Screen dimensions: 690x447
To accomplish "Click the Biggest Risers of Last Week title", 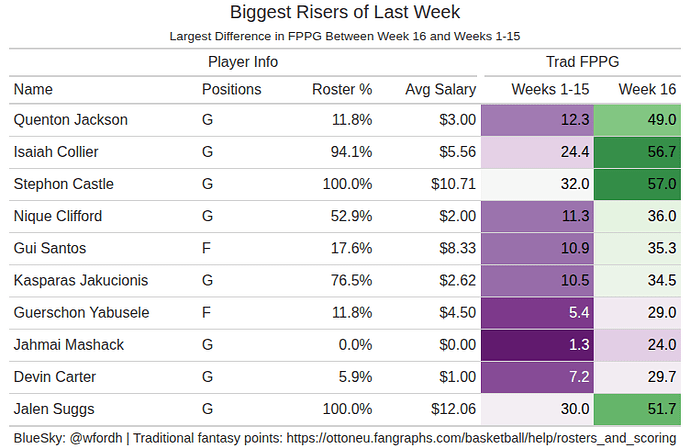I will pyautogui.click(x=345, y=13).
